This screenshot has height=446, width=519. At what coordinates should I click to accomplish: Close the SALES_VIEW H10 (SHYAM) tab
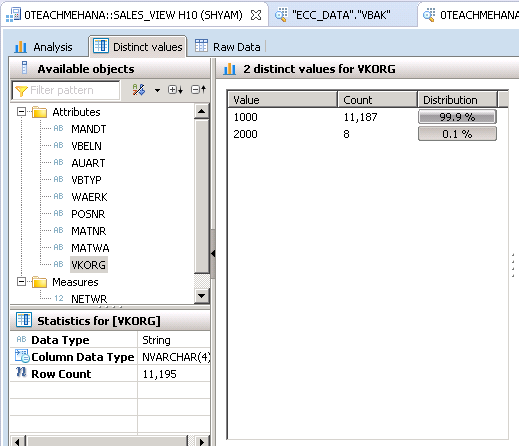click(256, 15)
